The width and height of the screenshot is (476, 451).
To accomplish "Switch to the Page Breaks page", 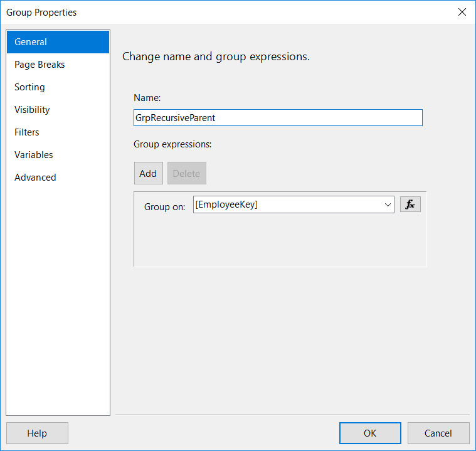I will (x=40, y=65).
